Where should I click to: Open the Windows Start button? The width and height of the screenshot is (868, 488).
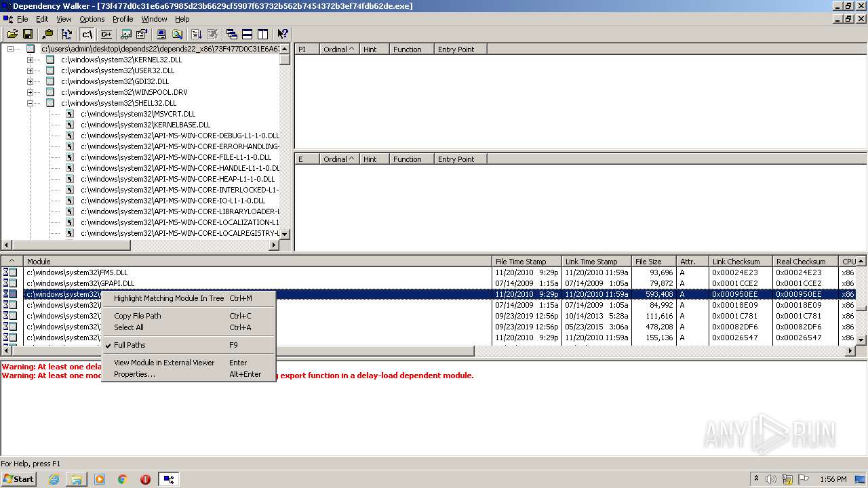pos(18,479)
